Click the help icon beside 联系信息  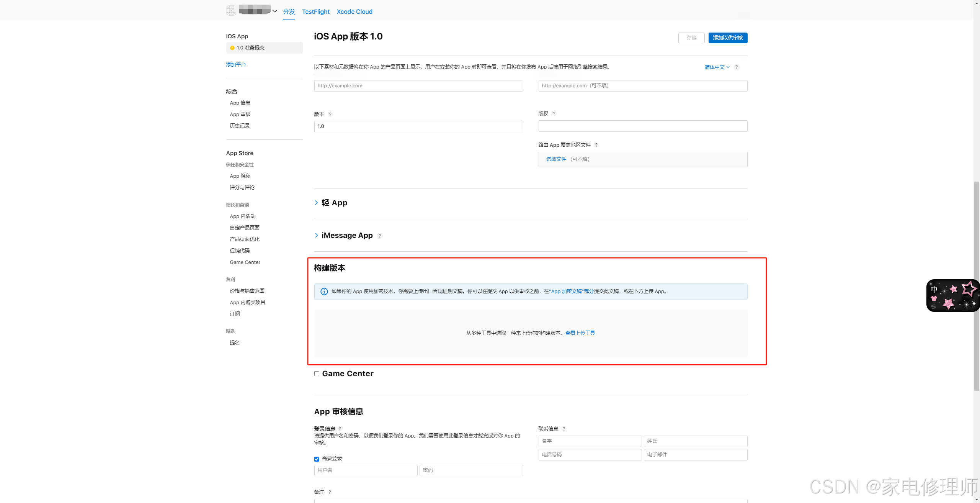pyautogui.click(x=564, y=429)
